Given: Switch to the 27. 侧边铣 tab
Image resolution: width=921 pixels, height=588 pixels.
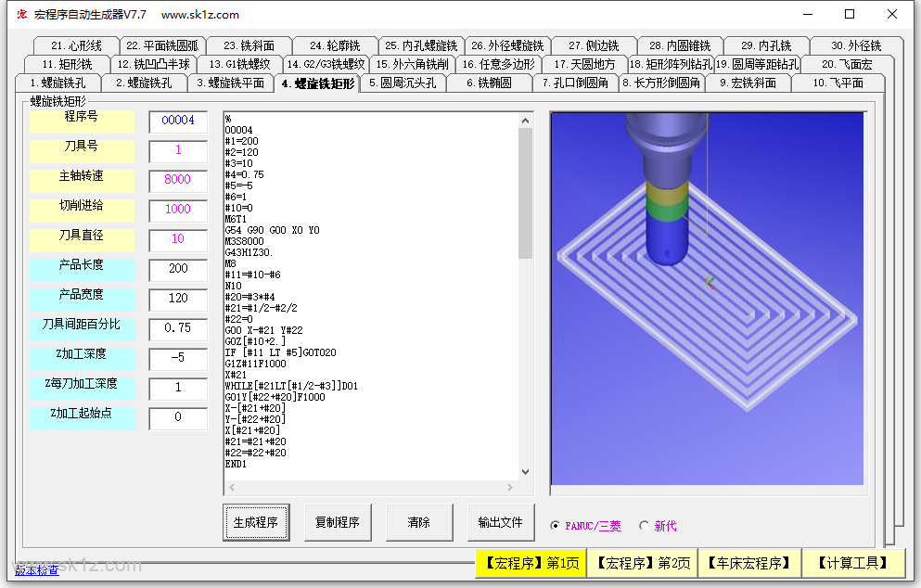Looking at the screenshot, I should (x=594, y=45).
